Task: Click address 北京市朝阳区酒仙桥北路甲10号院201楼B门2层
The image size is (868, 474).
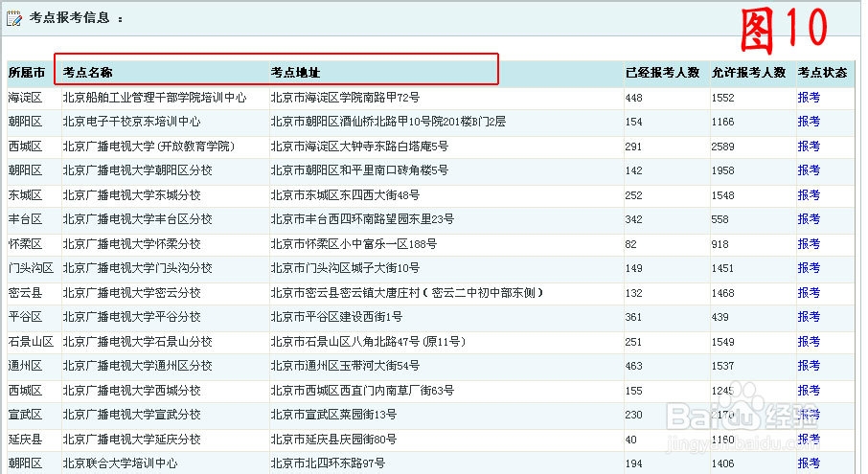Action: click(x=388, y=121)
